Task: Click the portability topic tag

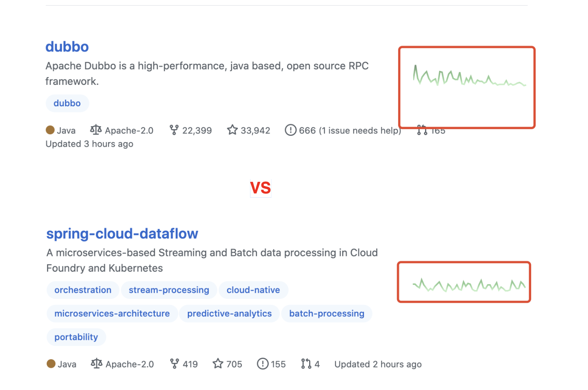Action: pyautogui.click(x=76, y=337)
